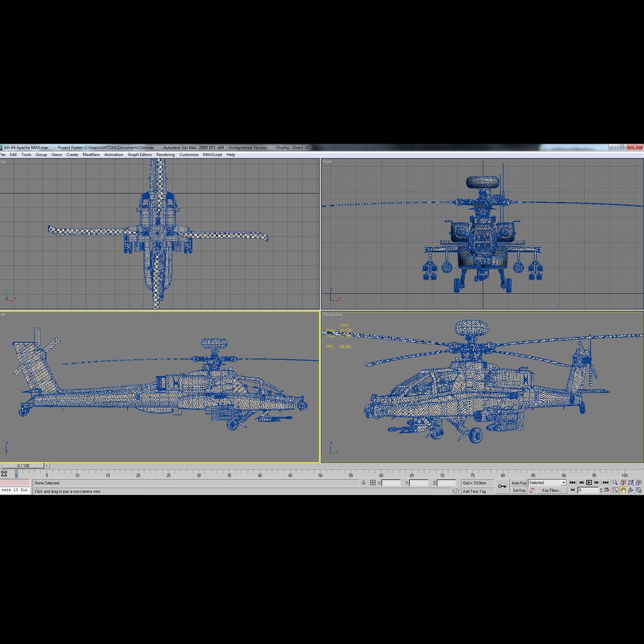This screenshot has width=644, height=644.
Task: Click the MAXScript listener mini field
Action: [x=15, y=490]
